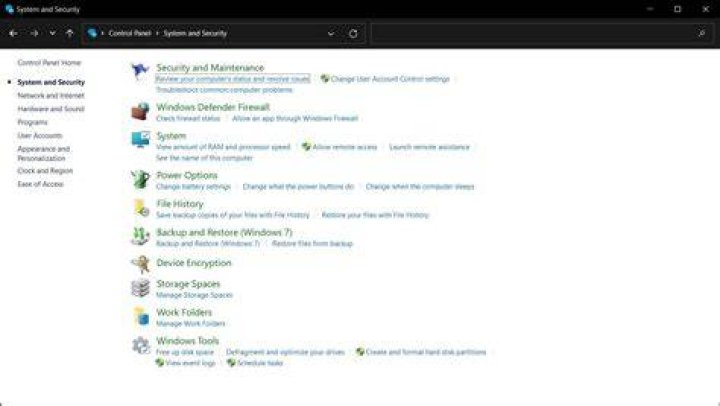The image size is (720, 406).
Task: Click the Control Panel search field
Action: coord(542,33)
